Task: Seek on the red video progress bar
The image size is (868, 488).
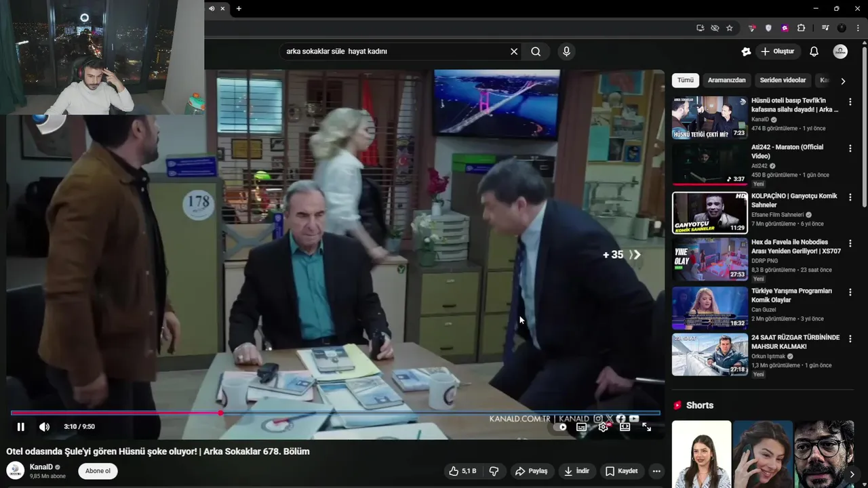Action: click(x=336, y=413)
